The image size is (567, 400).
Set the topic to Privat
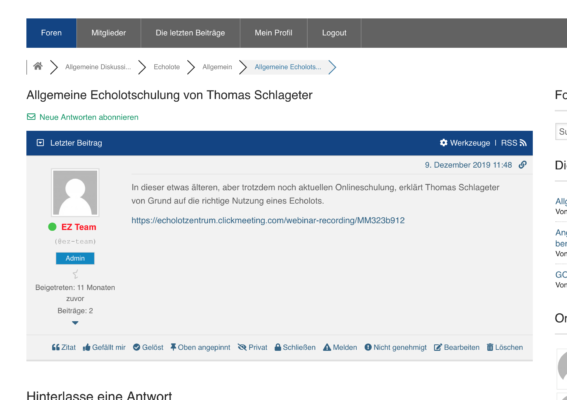click(252, 347)
